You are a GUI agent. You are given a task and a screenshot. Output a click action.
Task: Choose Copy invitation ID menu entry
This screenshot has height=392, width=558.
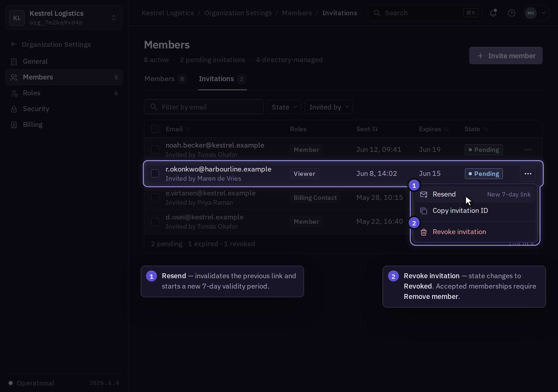pyautogui.click(x=475, y=211)
